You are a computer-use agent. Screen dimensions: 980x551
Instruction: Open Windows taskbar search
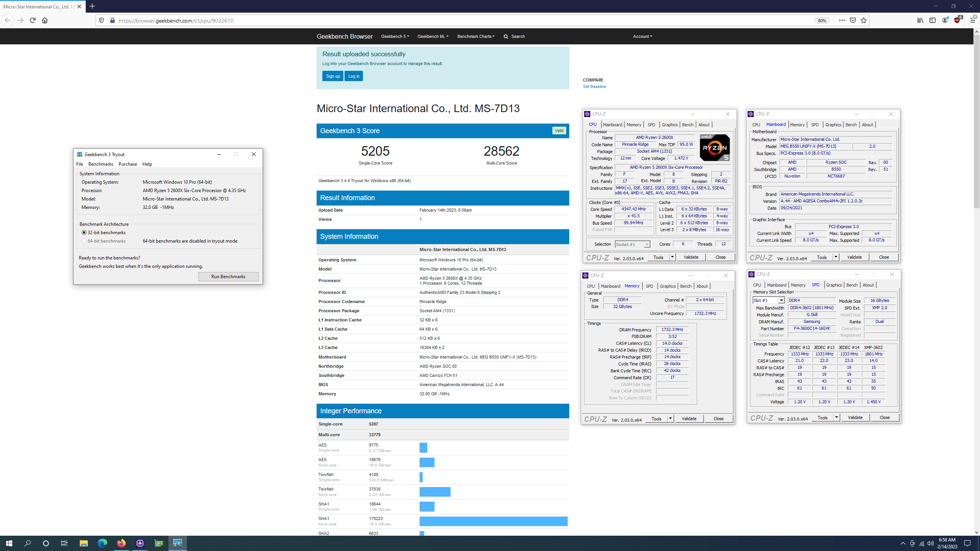28,543
